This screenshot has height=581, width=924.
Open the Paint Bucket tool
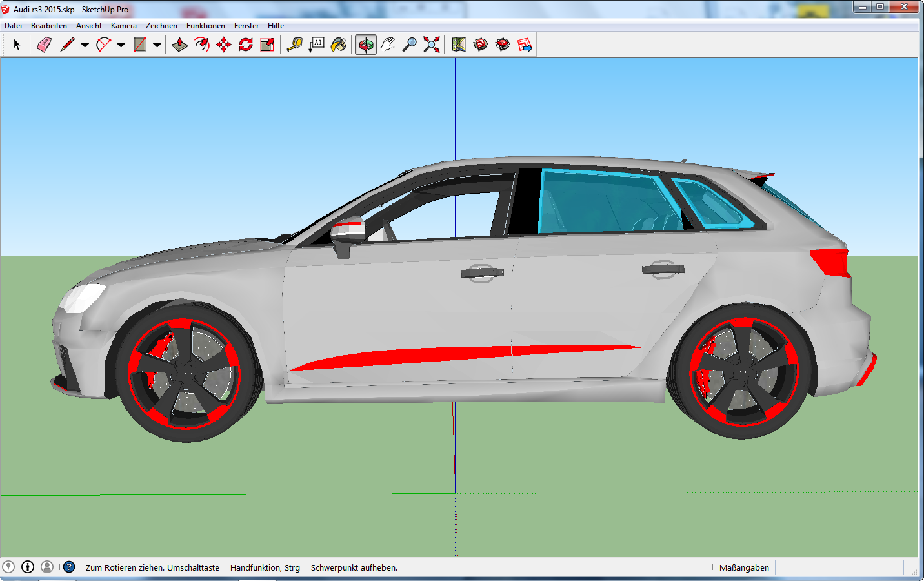[x=339, y=45]
